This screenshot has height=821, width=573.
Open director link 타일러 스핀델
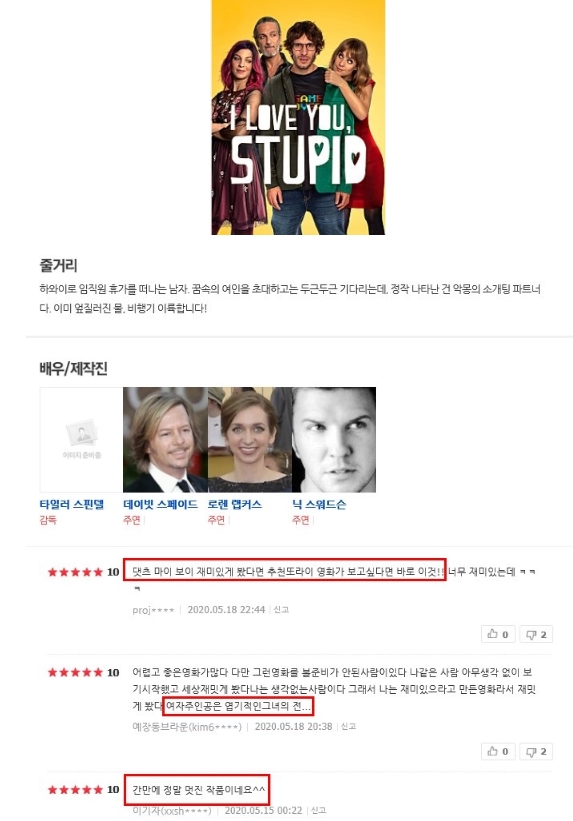pos(72,505)
